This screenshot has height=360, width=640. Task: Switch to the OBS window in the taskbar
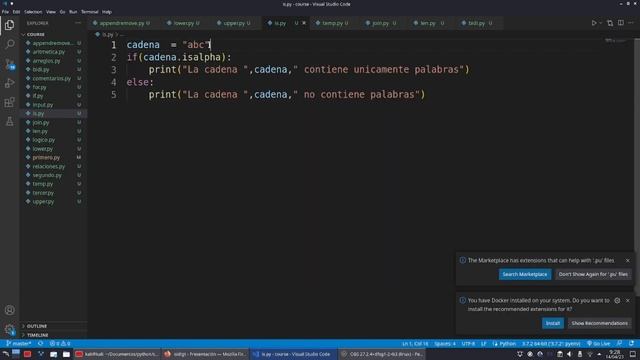pos(382,354)
